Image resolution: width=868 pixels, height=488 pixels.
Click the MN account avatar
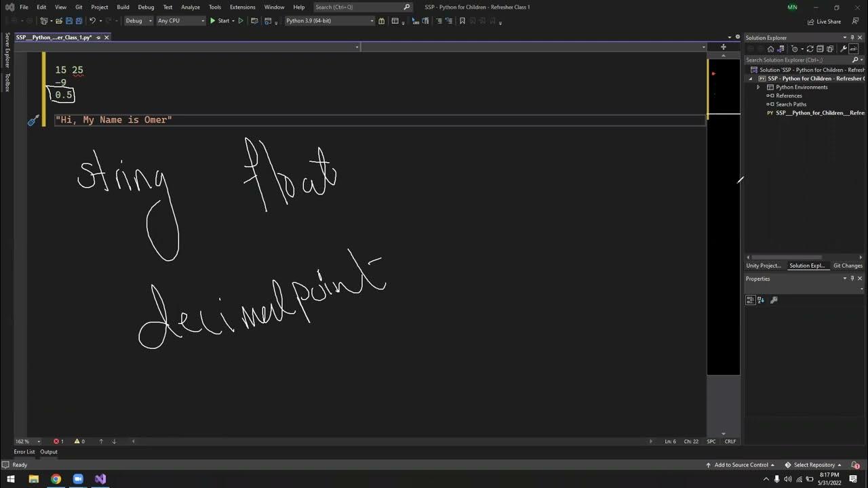pyautogui.click(x=793, y=7)
